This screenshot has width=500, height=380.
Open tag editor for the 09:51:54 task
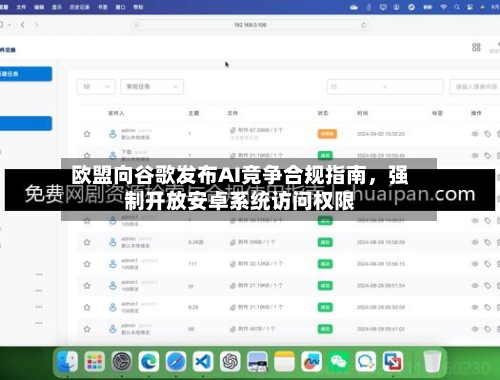tap(487, 286)
